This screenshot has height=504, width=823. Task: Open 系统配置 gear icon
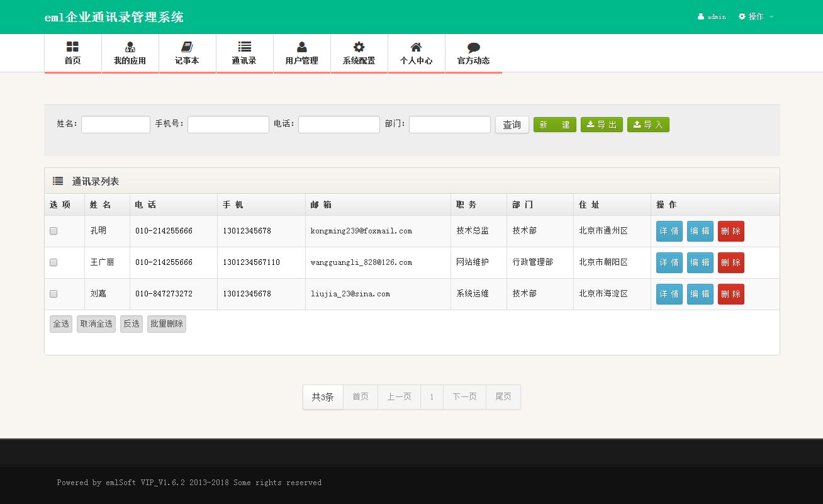click(359, 47)
